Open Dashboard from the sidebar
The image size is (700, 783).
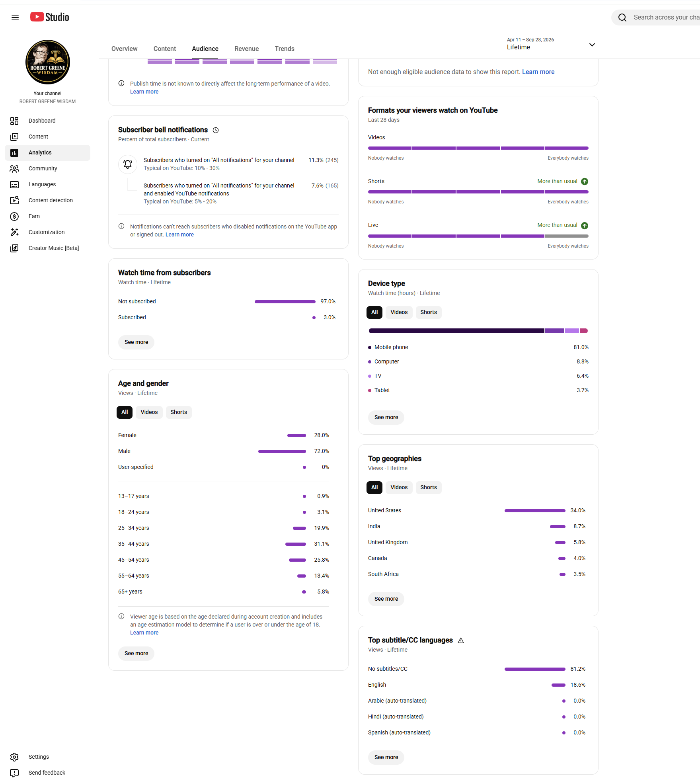pyautogui.click(x=47, y=121)
